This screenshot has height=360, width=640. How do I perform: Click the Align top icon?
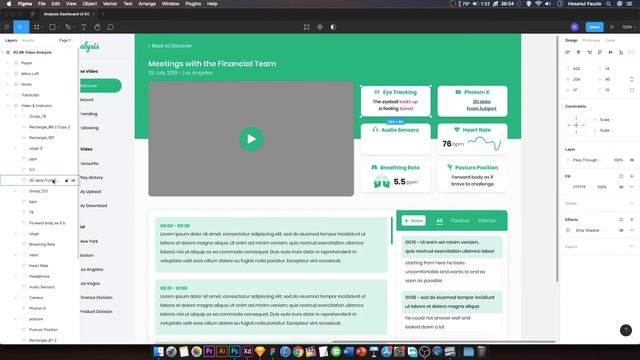600,52
